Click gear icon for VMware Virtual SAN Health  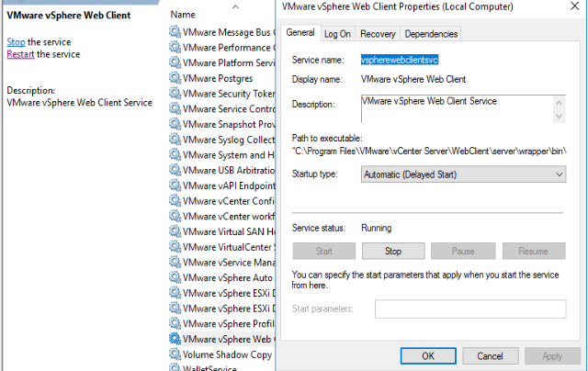[x=175, y=231]
